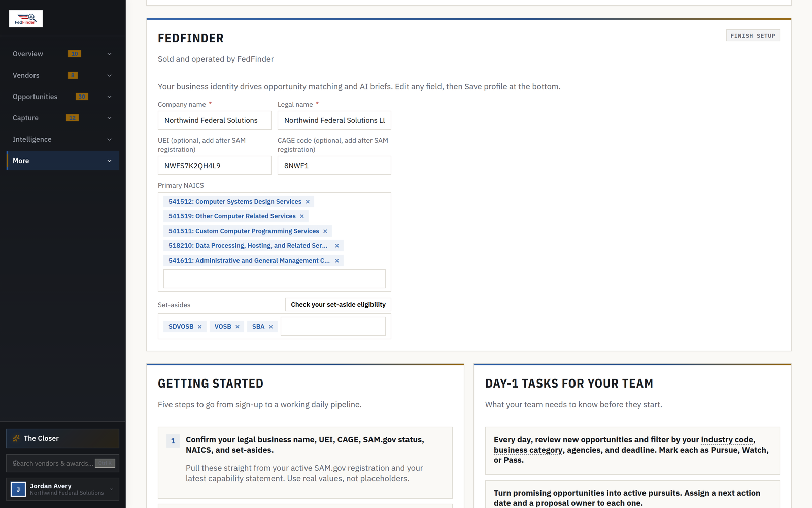Remove the 541512 Computer Systems Design Services tag
812x508 pixels.
point(308,202)
